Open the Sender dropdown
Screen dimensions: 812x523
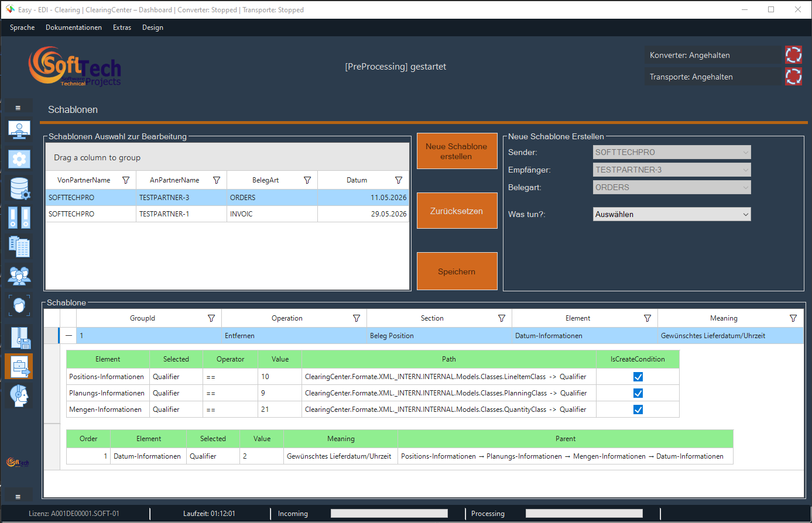click(x=672, y=152)
